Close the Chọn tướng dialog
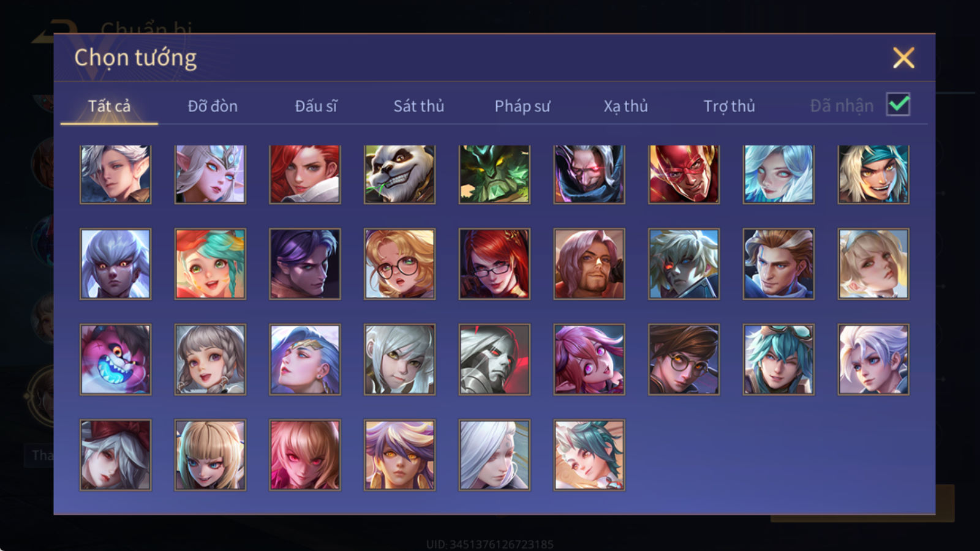 [903, 58]
